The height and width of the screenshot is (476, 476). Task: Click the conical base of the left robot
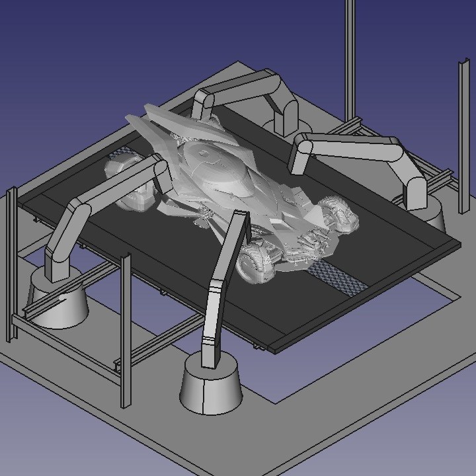[x=59, y=307]
